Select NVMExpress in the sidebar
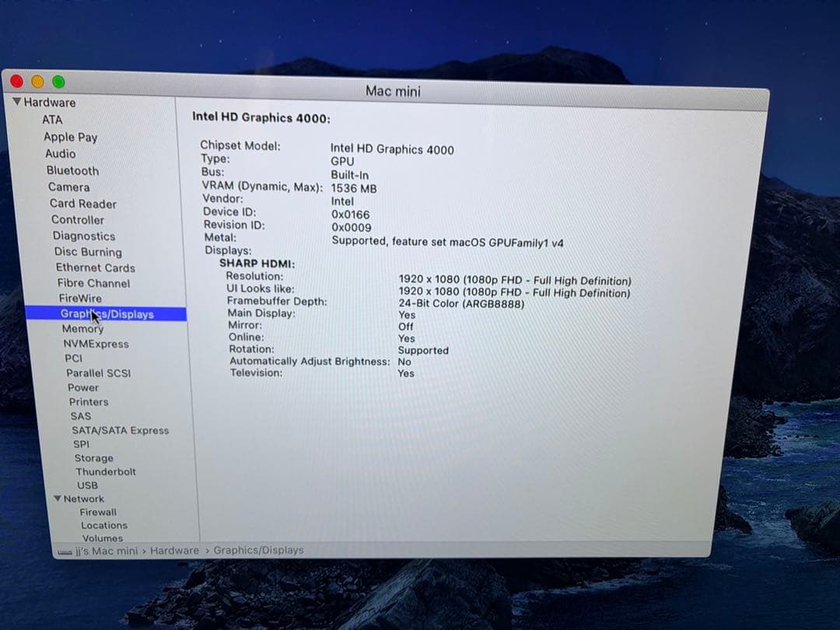840x630 pixels. [x=96, y=343]
